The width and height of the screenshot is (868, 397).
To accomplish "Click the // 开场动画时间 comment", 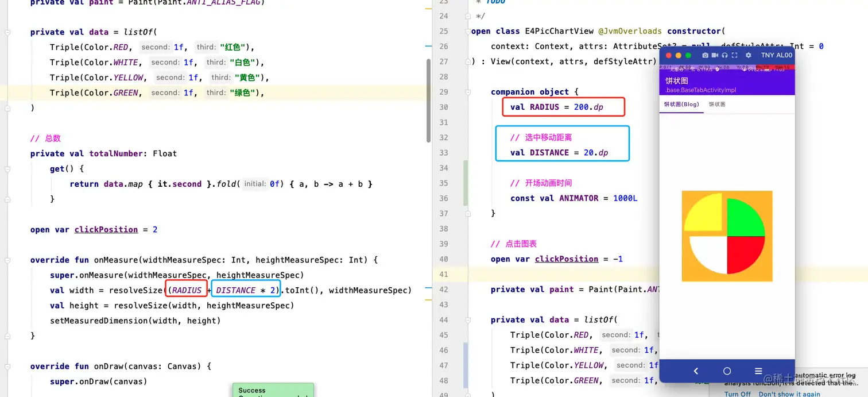I will tap(541, 183).
